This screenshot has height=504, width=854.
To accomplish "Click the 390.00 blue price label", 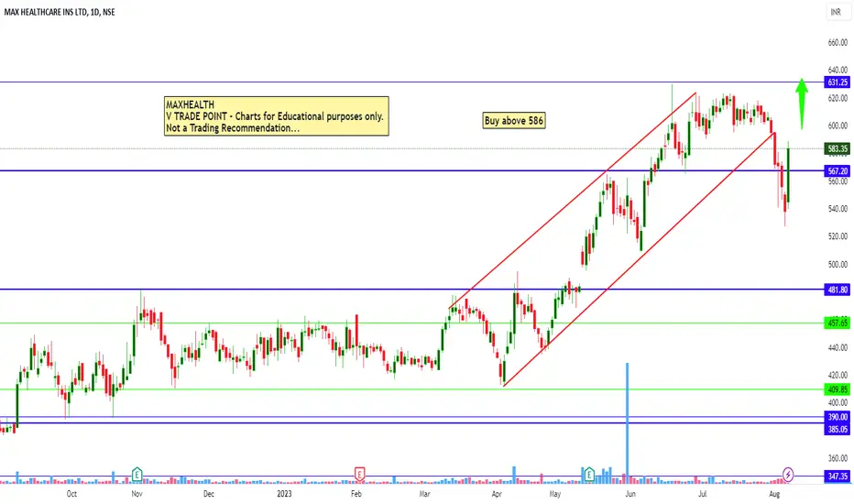I will (838, 417).
